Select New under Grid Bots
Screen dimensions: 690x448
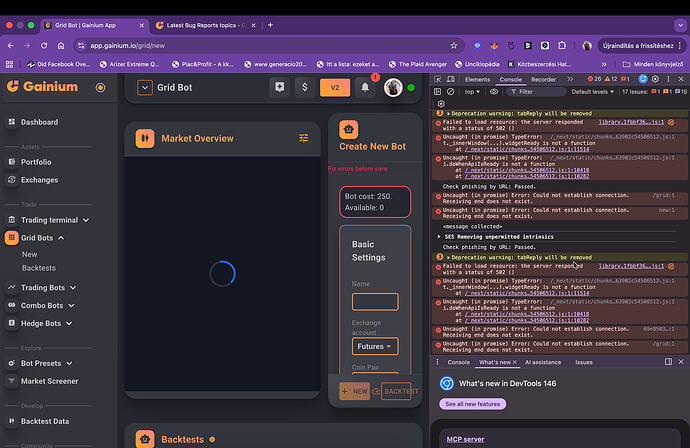[29, 254]
